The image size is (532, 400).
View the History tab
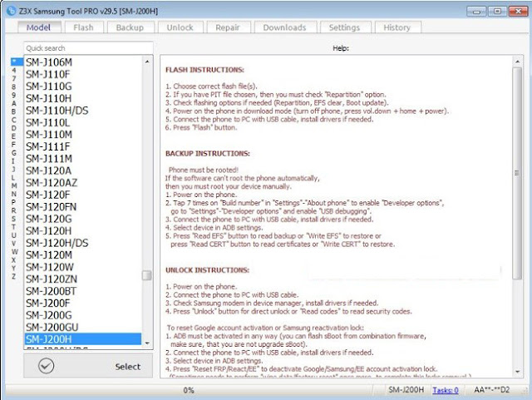pos(397,27)
